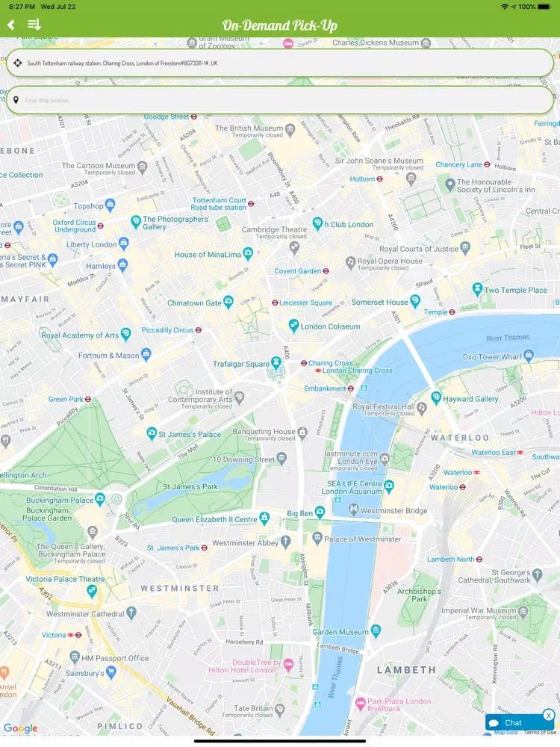Focus the Enter drop location field
Viewport: 560px width, 747px height.
click(280, 100)
